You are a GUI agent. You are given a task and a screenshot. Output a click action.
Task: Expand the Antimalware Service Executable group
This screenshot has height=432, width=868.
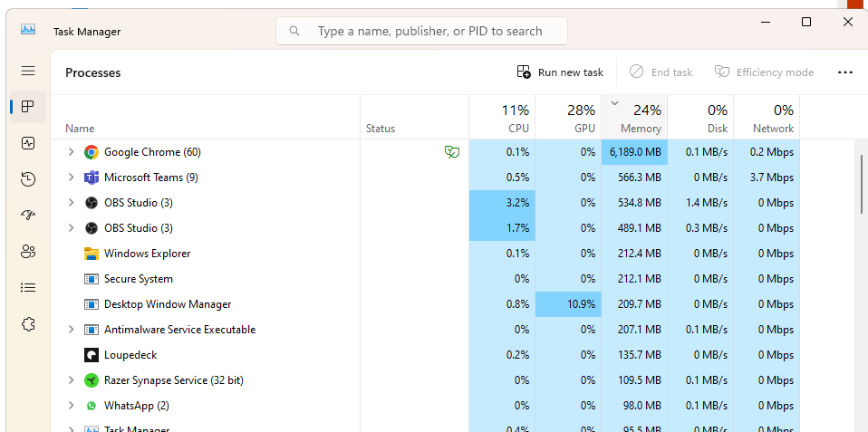tap(71, 329)
